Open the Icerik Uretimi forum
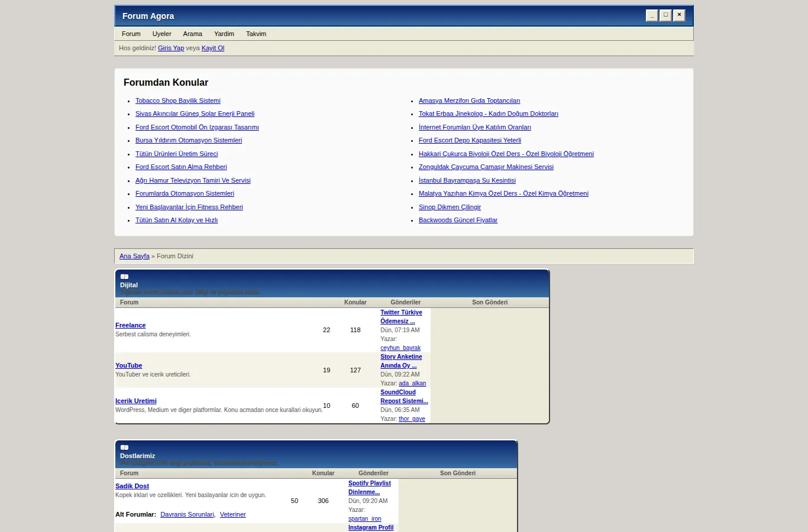Viewport: 808px width, 532px height. [136, 401]
